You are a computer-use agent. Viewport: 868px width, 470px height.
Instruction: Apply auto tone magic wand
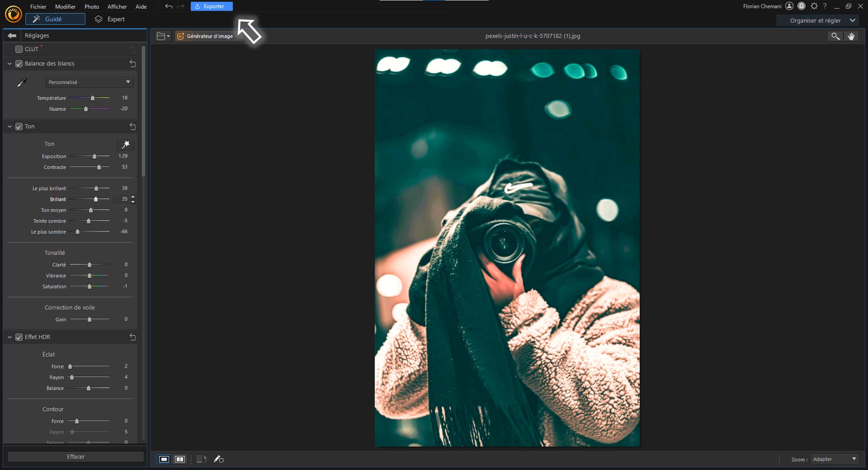click(x=125, y=145)
